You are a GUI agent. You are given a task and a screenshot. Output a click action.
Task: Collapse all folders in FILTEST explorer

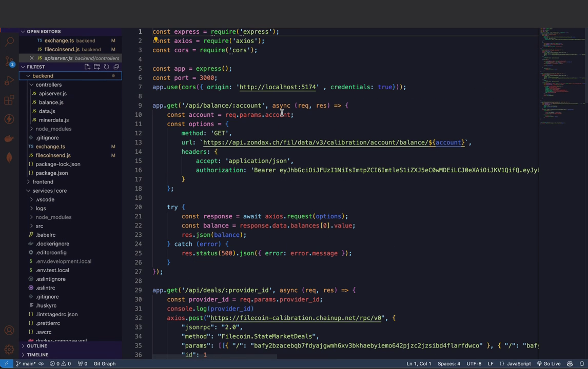[x=116, y=67]
